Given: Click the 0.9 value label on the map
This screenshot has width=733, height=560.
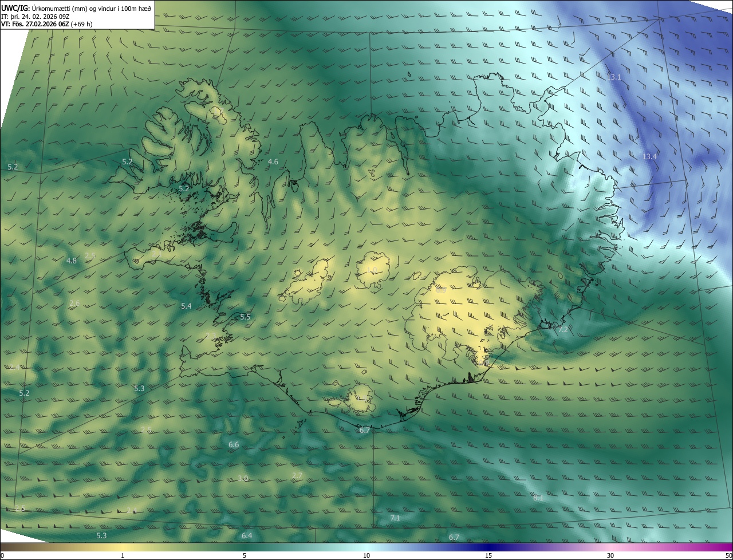Looking at the screenshot, I should 441,290.
